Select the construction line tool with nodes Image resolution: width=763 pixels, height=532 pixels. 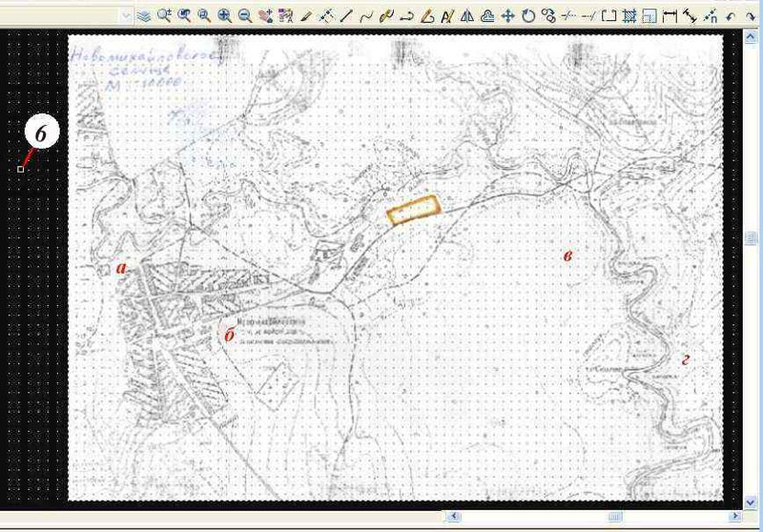(x=326, y=16)
